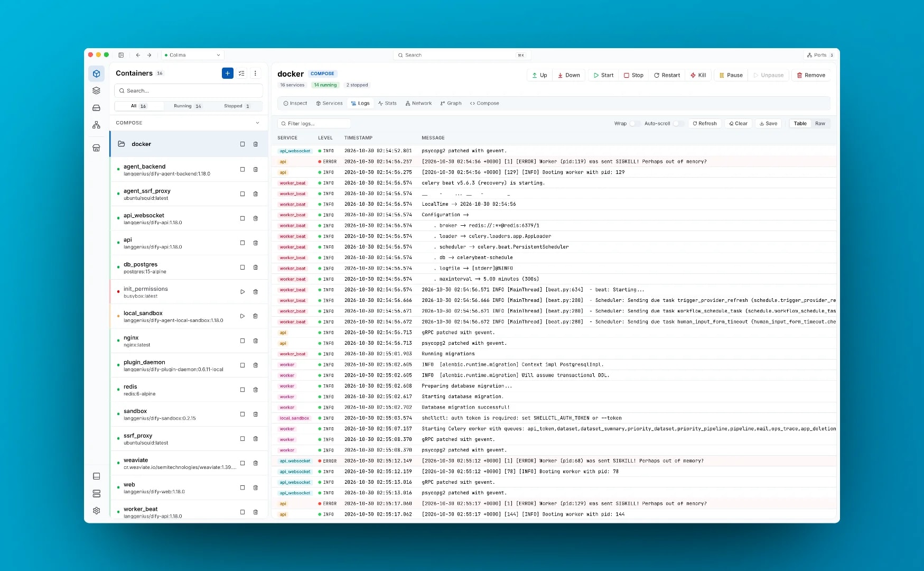Save the logs
The width and height of the screenshot is (924, 571).
pyautogui.click(x=768, y=124)
